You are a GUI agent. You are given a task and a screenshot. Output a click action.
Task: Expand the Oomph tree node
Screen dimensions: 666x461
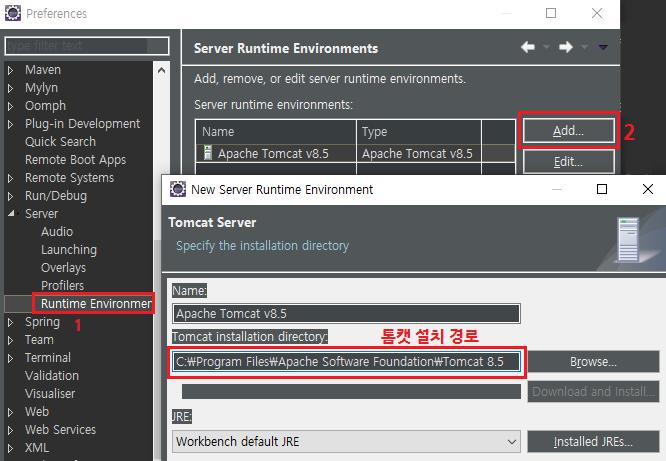[11, 106]
